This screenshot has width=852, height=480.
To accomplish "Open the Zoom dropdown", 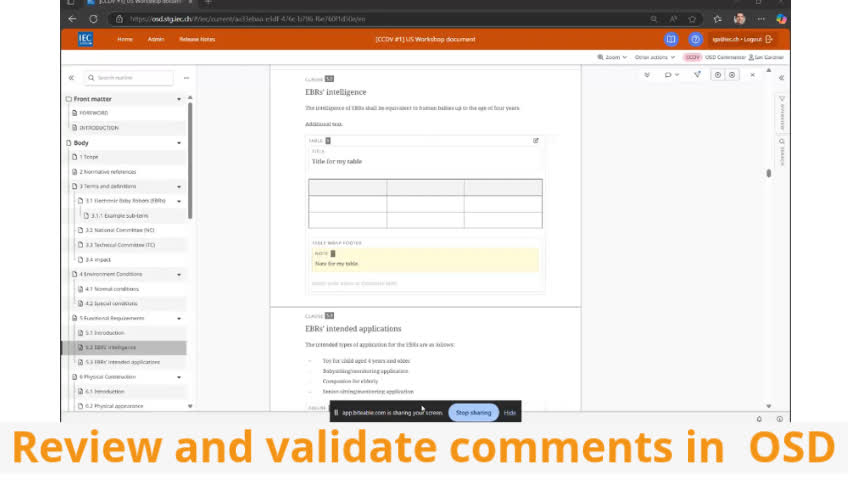I will click(612, 57).
